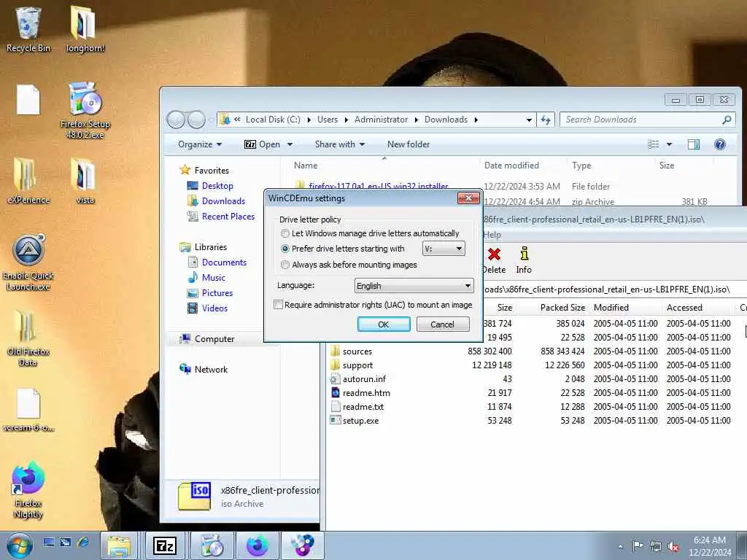Click the Info icon in 7-Zip toolbar
Image resolution: width=747 pixels, height=560 pixels.
524,260
